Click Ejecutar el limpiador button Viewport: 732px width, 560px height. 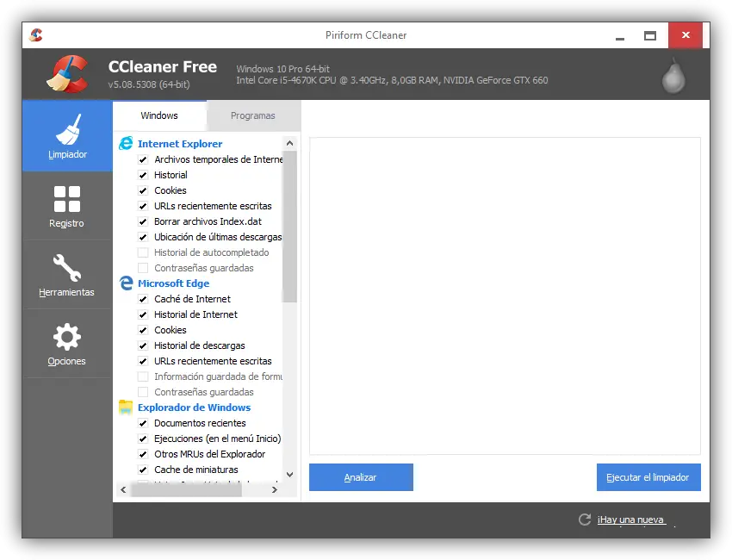click(648, 477)
